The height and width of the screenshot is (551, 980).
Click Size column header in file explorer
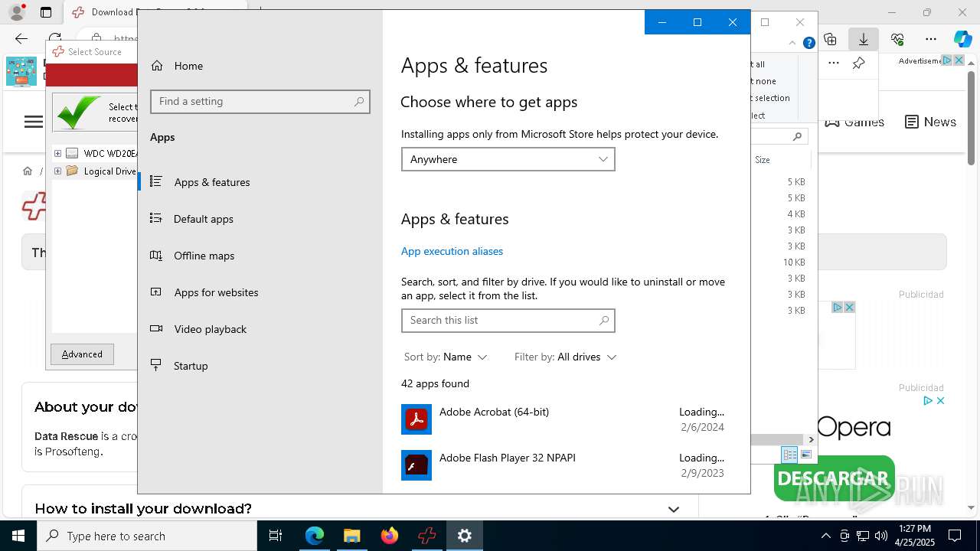pyautogui.click(x=763, y=160)
